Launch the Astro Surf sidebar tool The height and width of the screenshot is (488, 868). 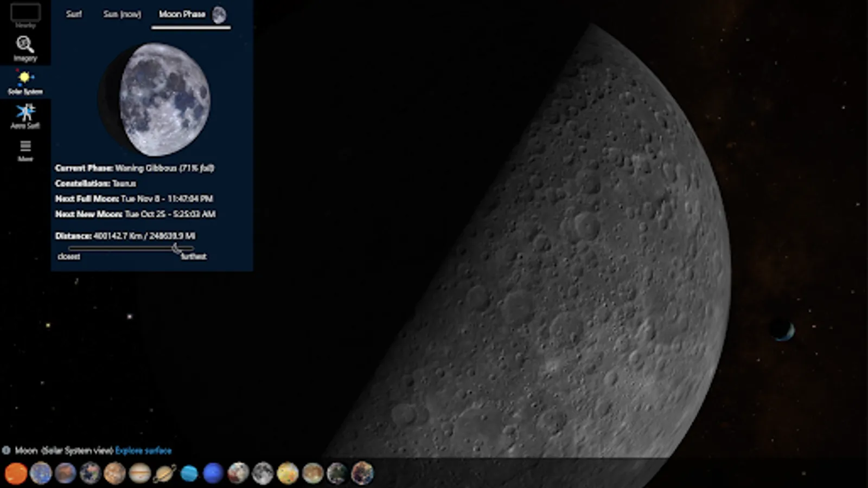click(25, 116)
